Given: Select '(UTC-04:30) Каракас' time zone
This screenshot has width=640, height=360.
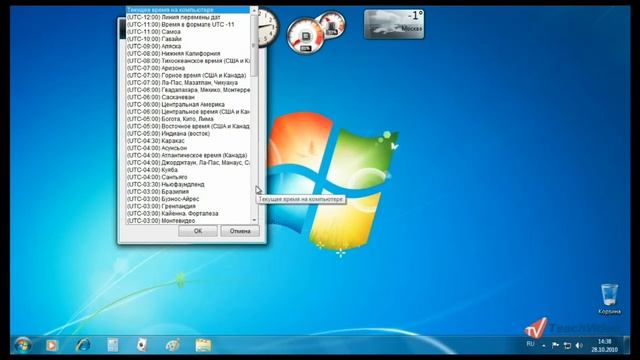Looking at the screenshot, I should point(188,141).
